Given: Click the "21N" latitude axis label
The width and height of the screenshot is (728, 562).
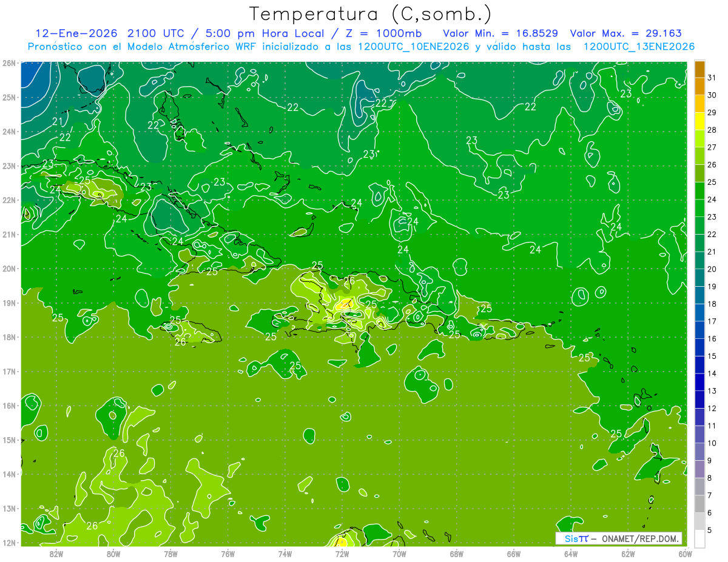Looking at the screenshot, I should pos(8,235).
